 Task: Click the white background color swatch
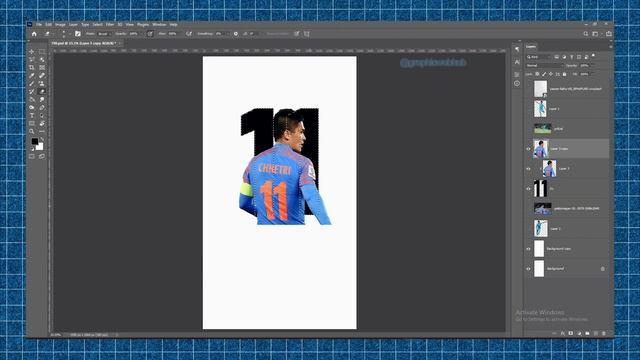click(x=40, y=147)
